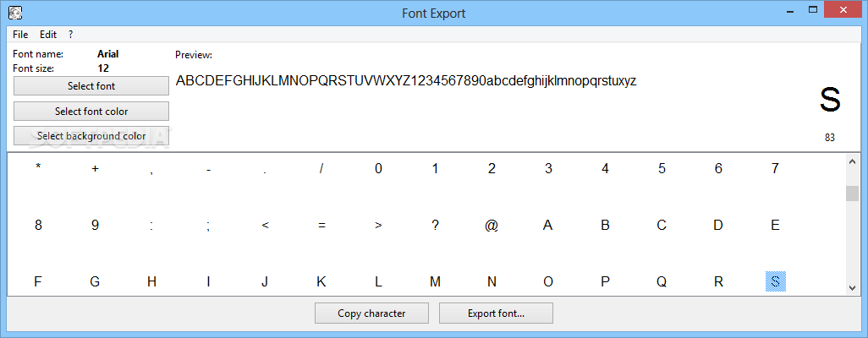868x338 pixels.
Task: Select the letter B in the grid
Action: pos(605,225)
